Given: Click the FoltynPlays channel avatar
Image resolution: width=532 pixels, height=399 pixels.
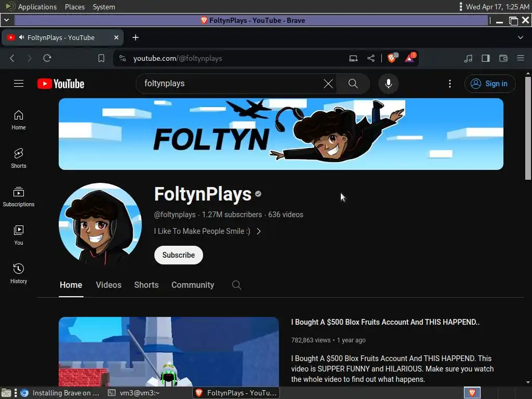Looking at the screenshot, I should click(100, 224).
